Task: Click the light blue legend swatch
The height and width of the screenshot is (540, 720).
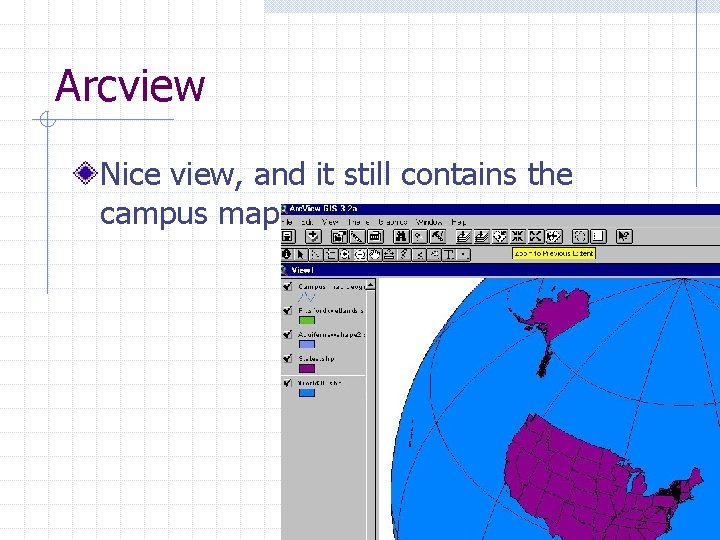Action: point(307,344)
